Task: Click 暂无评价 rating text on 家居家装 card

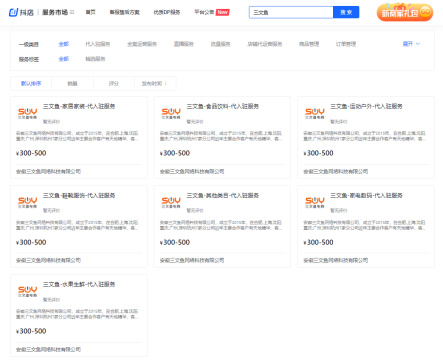Action: [51, 122]
